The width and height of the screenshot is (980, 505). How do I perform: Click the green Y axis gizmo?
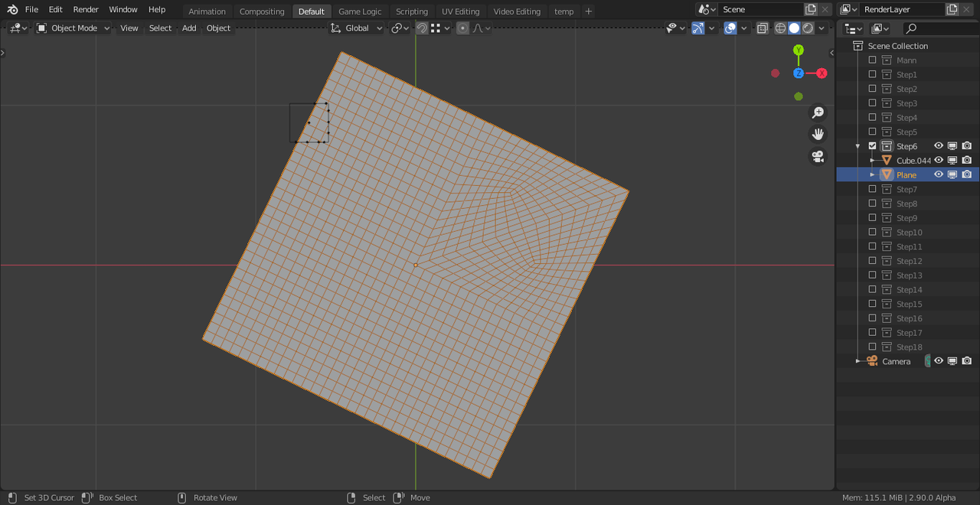(x=799, y=50)
